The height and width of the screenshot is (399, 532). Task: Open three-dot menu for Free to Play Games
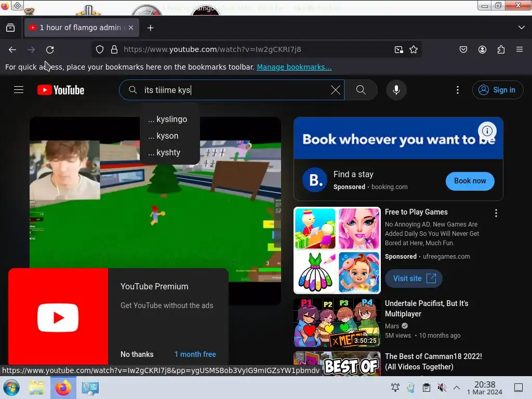click(496, 213)
